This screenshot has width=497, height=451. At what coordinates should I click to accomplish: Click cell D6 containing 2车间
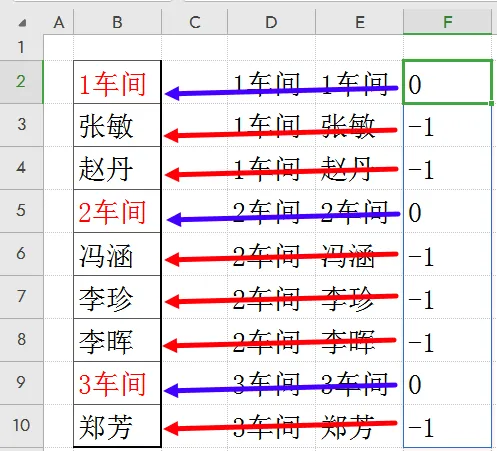271,254
